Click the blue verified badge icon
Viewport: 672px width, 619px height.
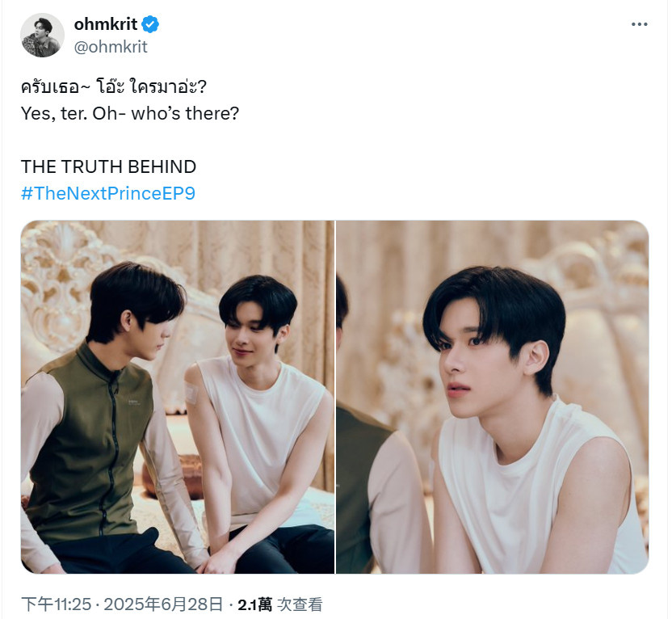click(150, 24)
